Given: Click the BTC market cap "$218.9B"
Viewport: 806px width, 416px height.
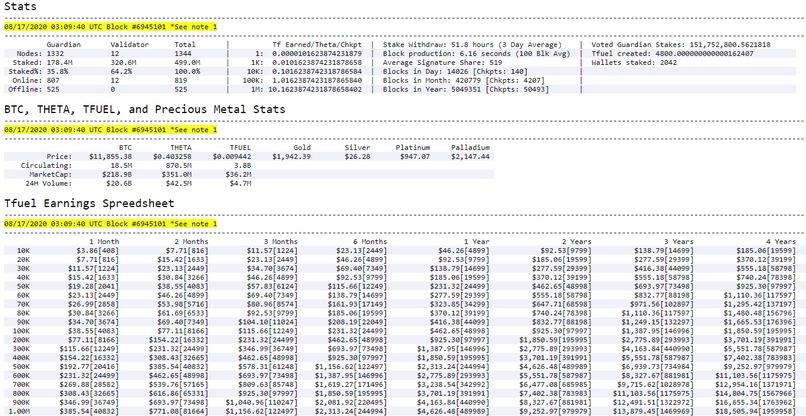Looking at the screenshot, I should [x=117, y=174].
